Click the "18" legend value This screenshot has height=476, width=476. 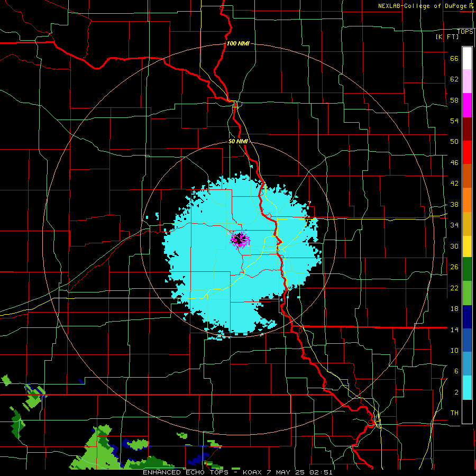point(454,309)
